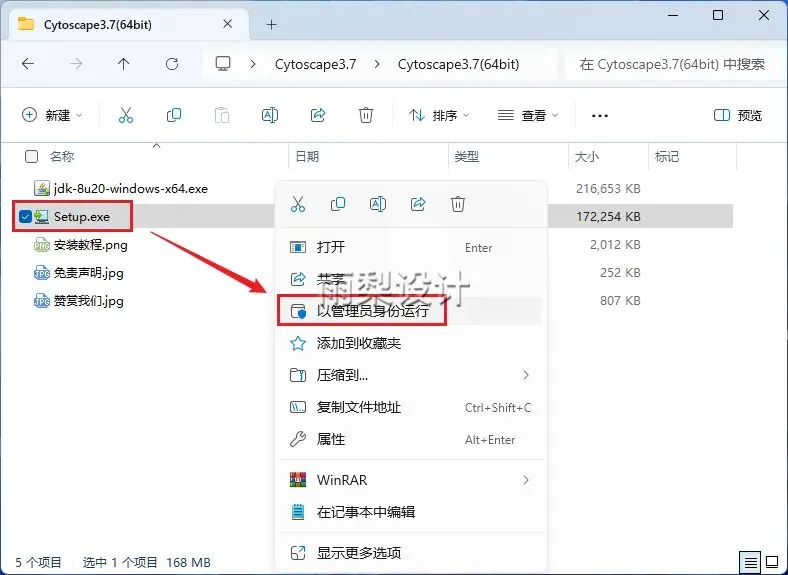The width and height of the screenshot is (788, 575).
Task: Click the 216,653 KB size value
Action: (x=608, y=189)
